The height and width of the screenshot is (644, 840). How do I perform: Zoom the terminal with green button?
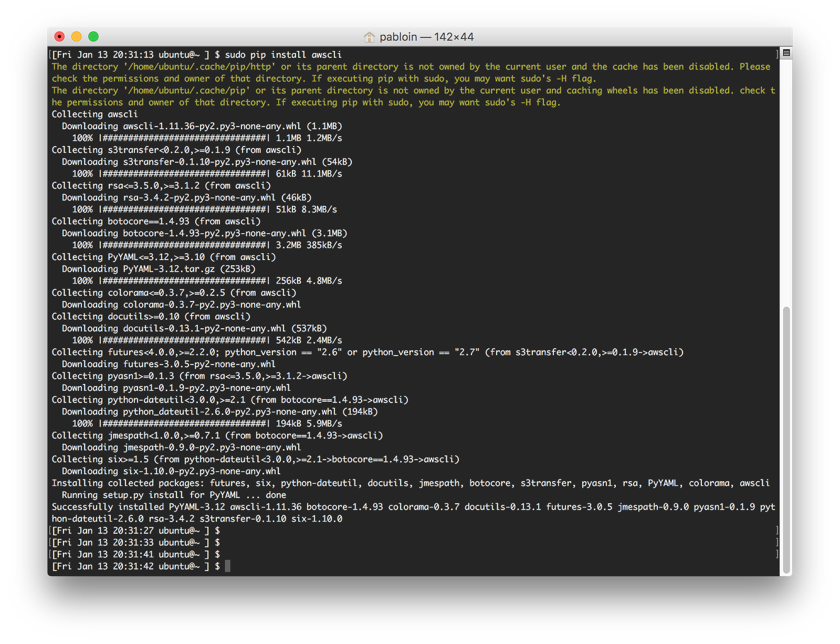[93, 36]
